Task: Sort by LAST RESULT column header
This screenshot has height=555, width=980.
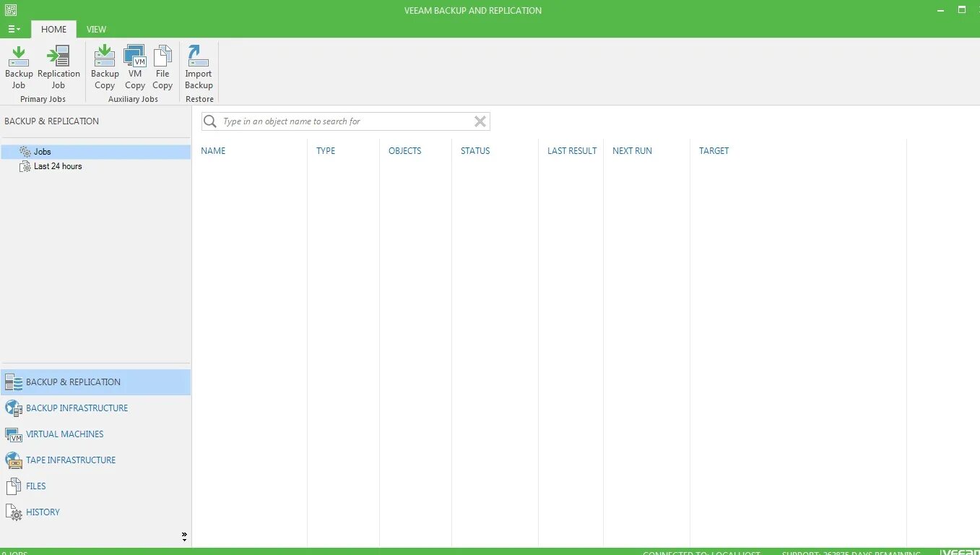Action: (572, 151)
